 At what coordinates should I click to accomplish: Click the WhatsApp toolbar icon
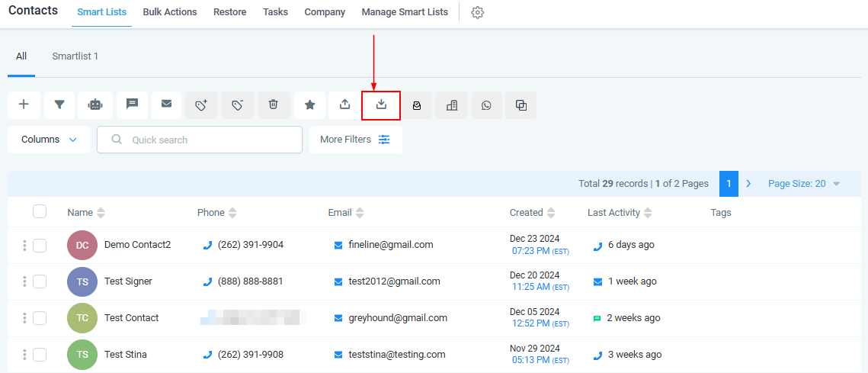pyautogui.click(x=486, y=105)
